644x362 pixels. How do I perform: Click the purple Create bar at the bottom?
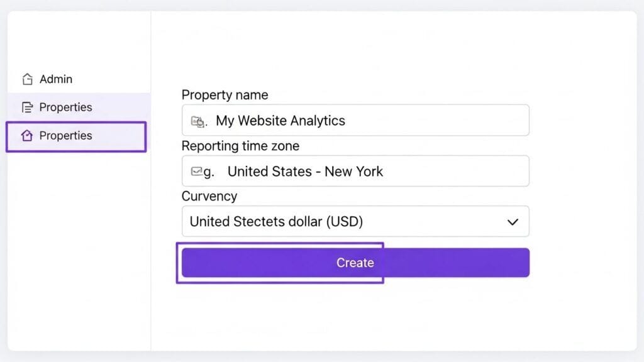(355, 262)
